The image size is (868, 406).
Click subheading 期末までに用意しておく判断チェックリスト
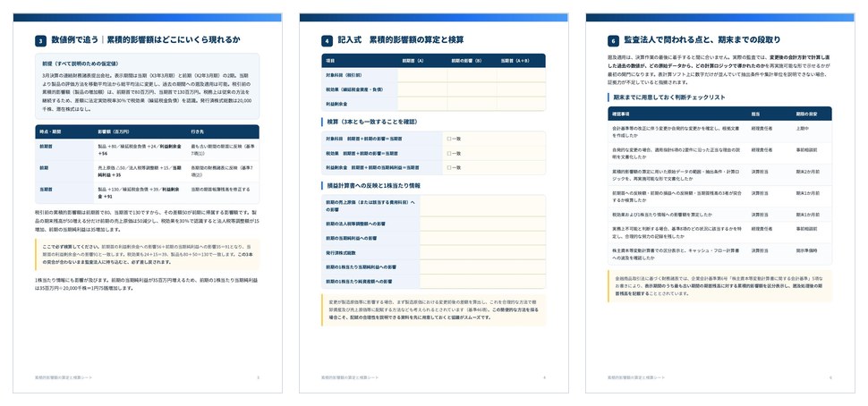pyautogui.click(x=669, y=97)
